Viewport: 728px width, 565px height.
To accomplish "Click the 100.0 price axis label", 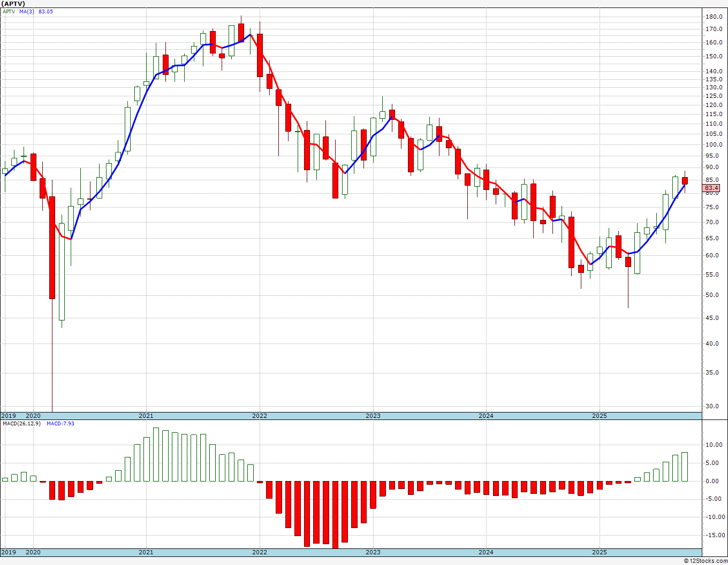I will tap(714, 144).
